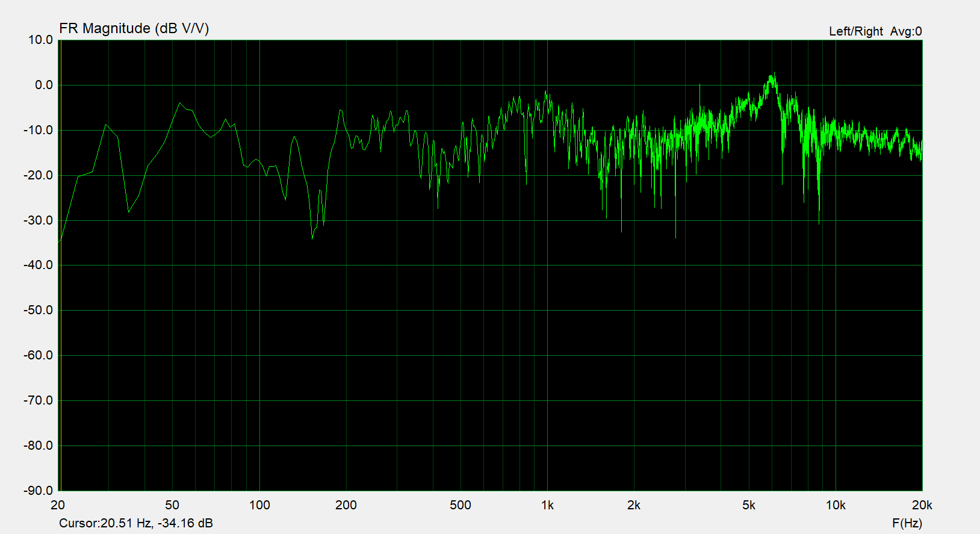
Task: Click the -30.0 dB axis label
Action: coord(38,220)
